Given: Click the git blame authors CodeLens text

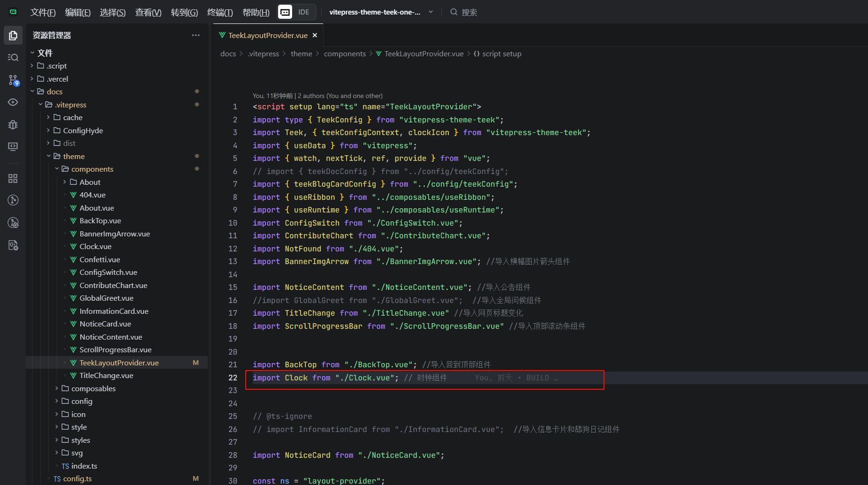Looking at the screenshot, I should [x=317, y=96].
